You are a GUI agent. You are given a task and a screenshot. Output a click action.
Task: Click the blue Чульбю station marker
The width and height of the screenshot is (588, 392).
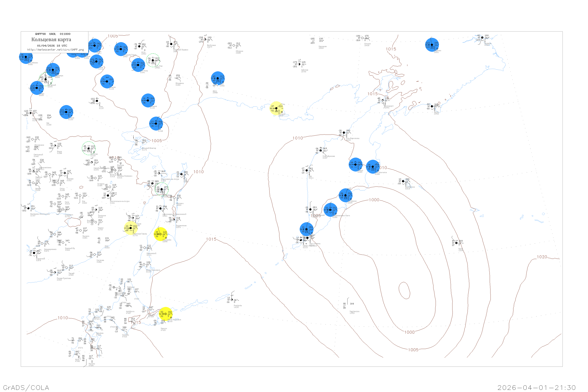[107, 82]
